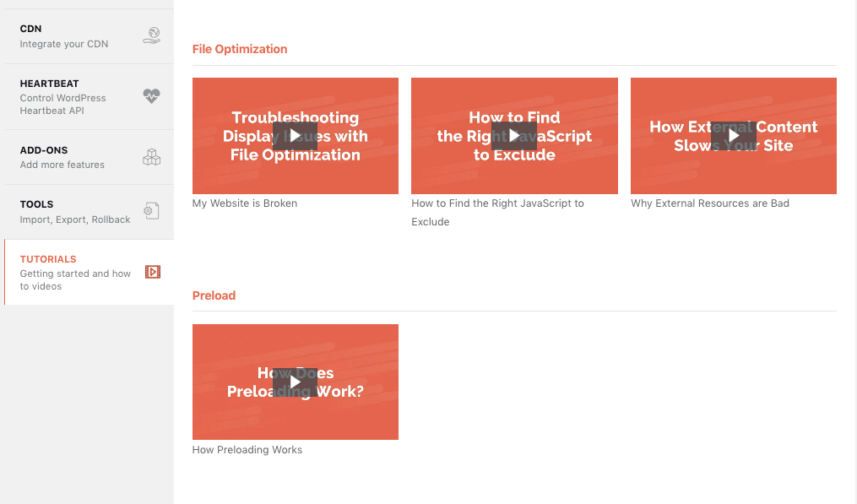This screenshot has width=857, height=504.
Task: Click the File Optimization section heading
Action: [x=239, y=49]
